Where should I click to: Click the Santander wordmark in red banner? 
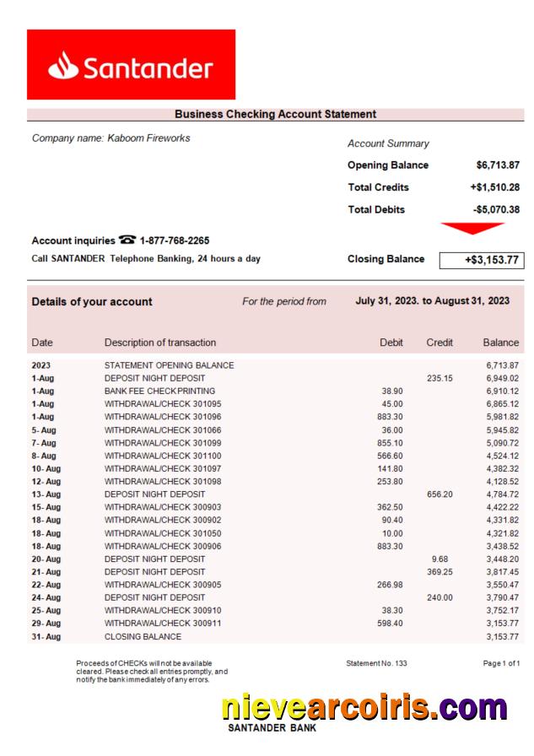tap(148, 67)
